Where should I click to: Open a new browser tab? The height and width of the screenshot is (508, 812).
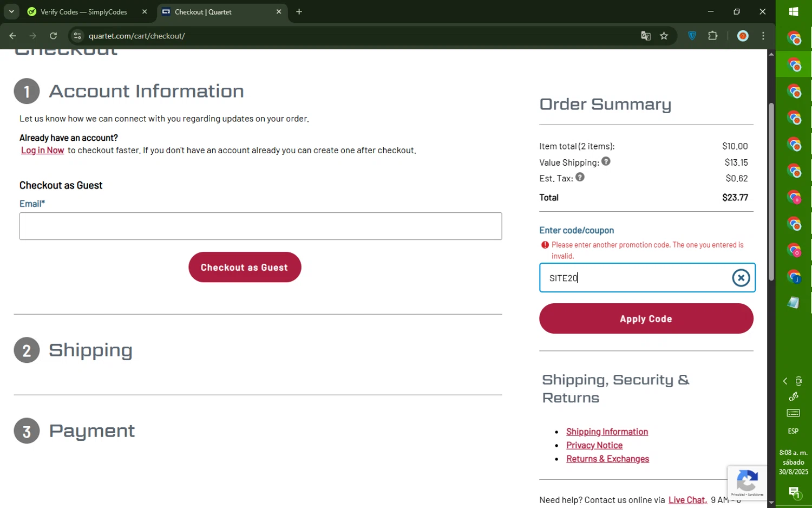point(299,11)
